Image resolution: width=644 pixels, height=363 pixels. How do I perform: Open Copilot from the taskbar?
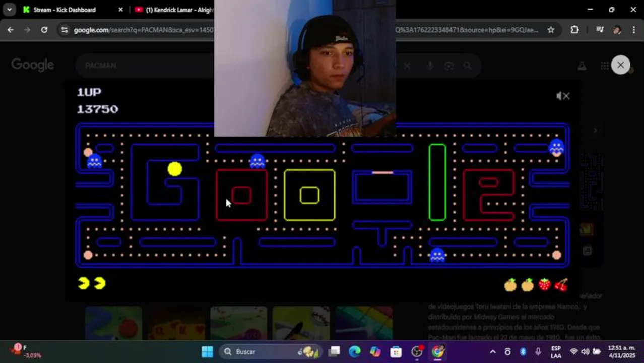pyautogui.click(x=375, y=352)
